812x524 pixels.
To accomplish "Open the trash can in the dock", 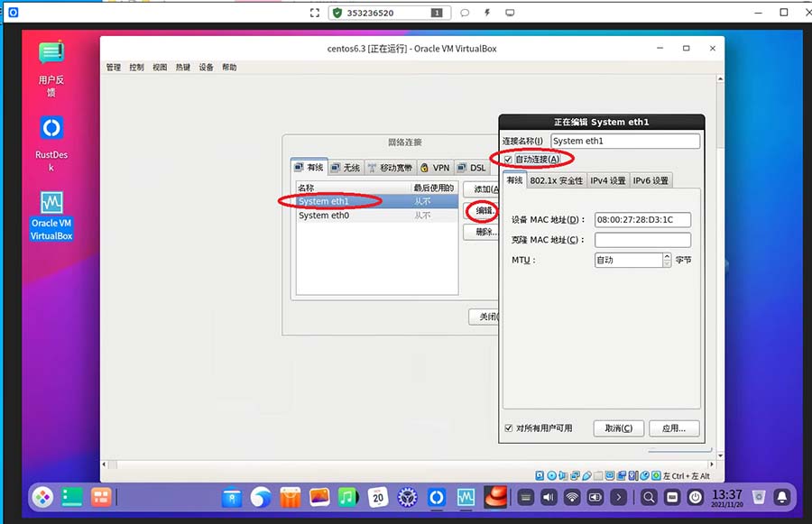I will click(759, 498).
